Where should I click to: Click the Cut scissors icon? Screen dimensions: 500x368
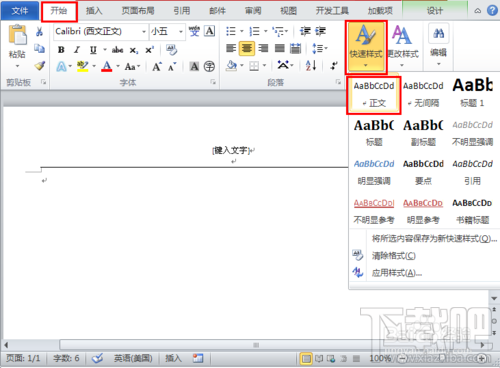[x=39, y=32]
